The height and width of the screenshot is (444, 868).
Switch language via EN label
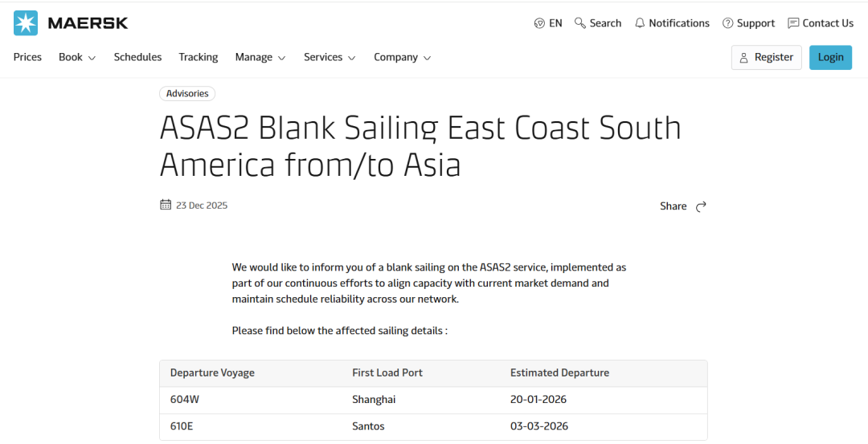click(556, 23)
